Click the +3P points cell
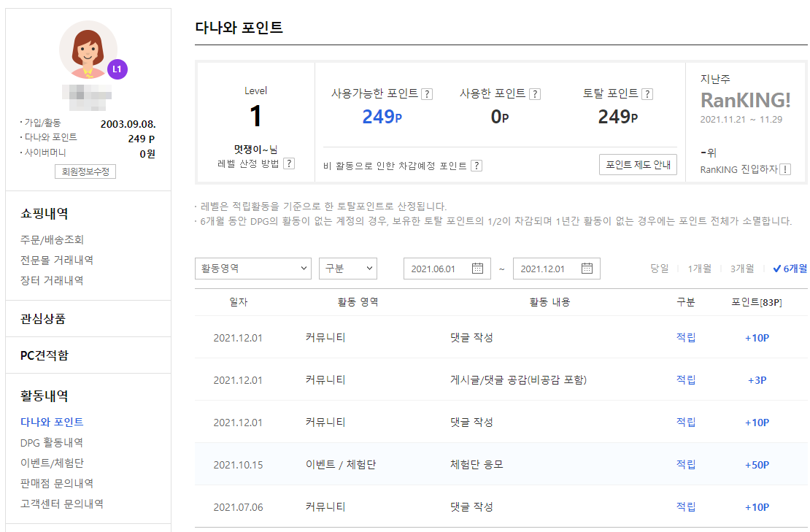 (x=757, y=380)
